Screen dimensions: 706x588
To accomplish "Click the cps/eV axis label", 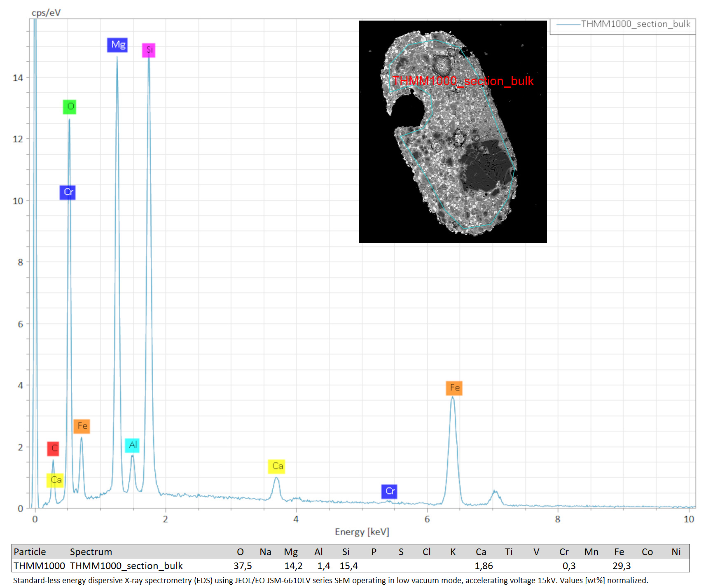I will pyautogui.click(x=46, y=13).
